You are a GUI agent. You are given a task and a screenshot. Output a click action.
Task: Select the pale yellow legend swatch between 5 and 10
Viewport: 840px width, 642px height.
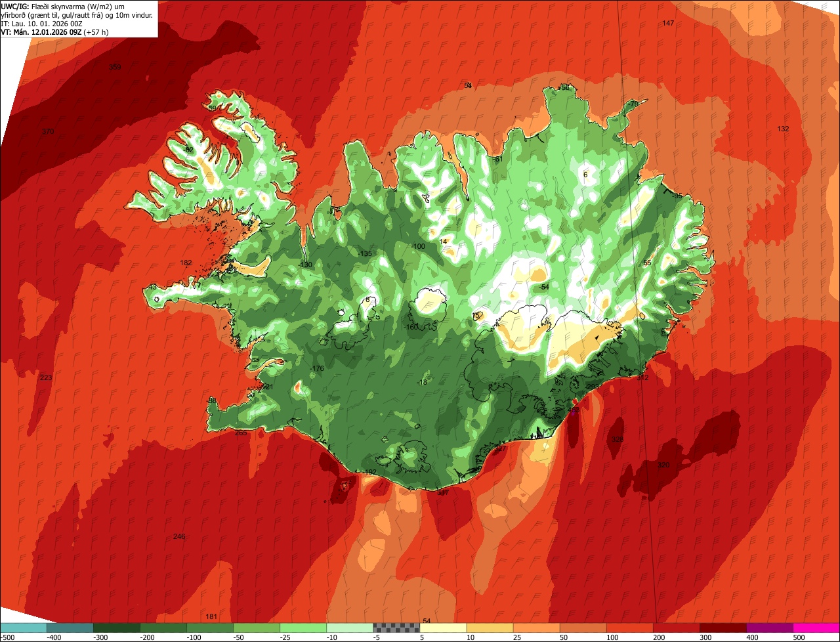[x=443, y=628]
